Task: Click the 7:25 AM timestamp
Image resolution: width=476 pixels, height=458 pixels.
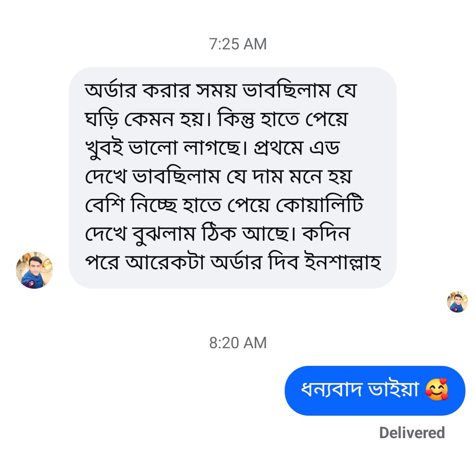Action: click(238, 44)
